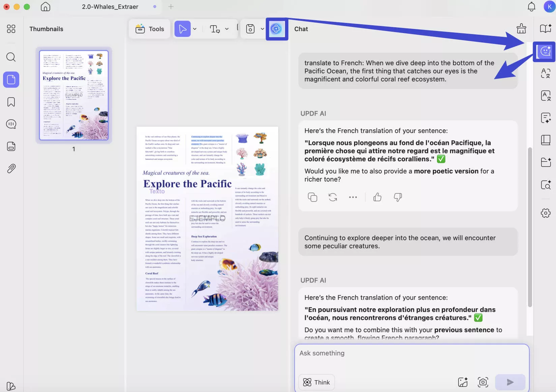Expand the cursor tool dropdown arrow
The height and width of the screenshot is (392, 556).
[x=195, y=29]
